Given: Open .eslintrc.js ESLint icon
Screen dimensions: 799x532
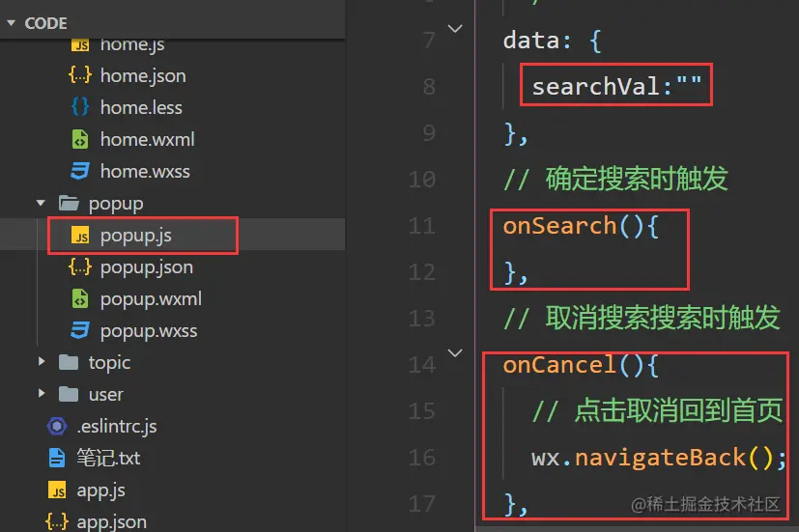Looking at the screenshot, I should (x=57, y=426).
